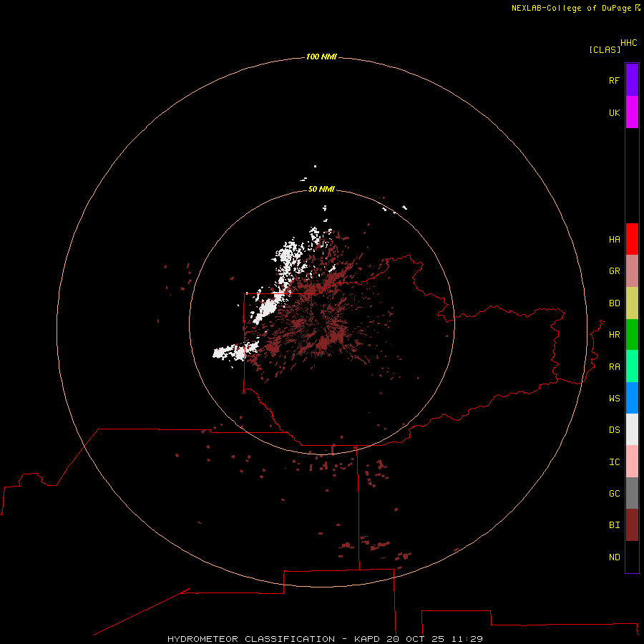Viewport: 644px width, 644px height.
Task: Click the [CLAS] unit label
Action: pos(605,49)
